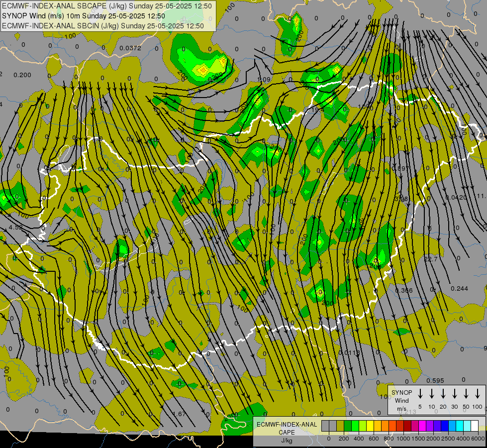Pick the pure yellow swatch in CAPE legend

tap(370, 426)
